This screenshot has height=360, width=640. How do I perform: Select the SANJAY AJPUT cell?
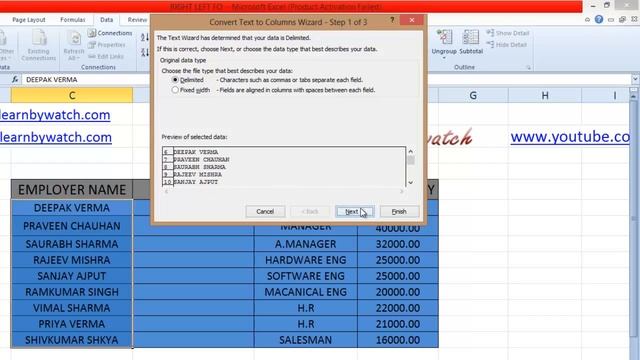[72, 276]
